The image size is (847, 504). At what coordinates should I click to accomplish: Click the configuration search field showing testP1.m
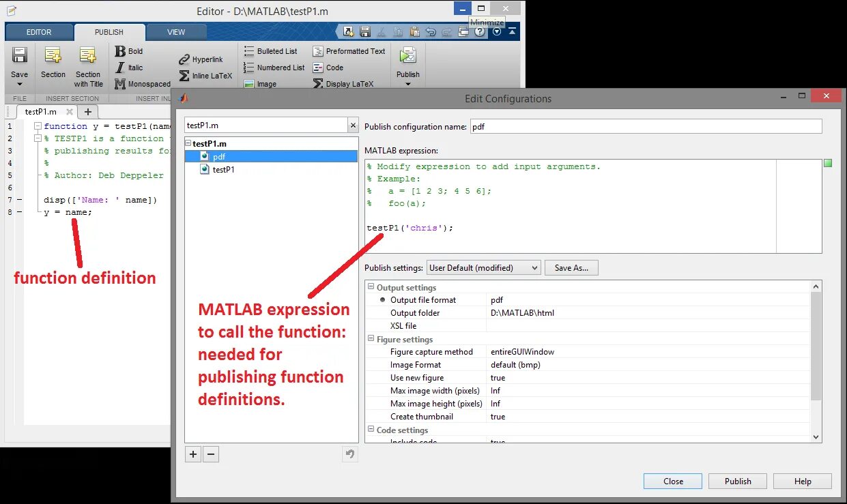(x=266, y=125)
